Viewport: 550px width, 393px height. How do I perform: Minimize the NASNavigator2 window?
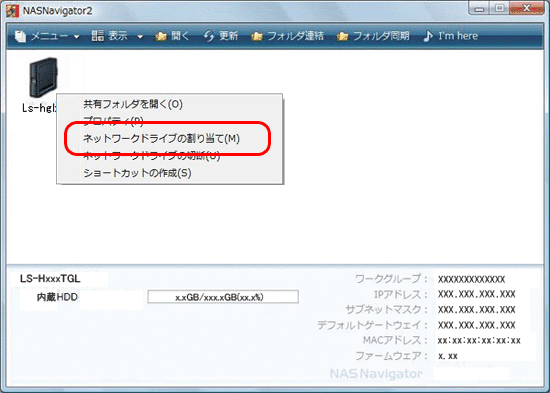point(479,8)
